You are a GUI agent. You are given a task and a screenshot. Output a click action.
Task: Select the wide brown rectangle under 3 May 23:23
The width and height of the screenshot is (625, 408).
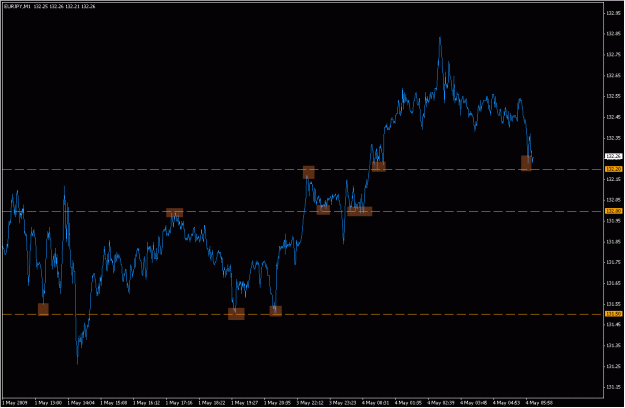click(360, 211)
